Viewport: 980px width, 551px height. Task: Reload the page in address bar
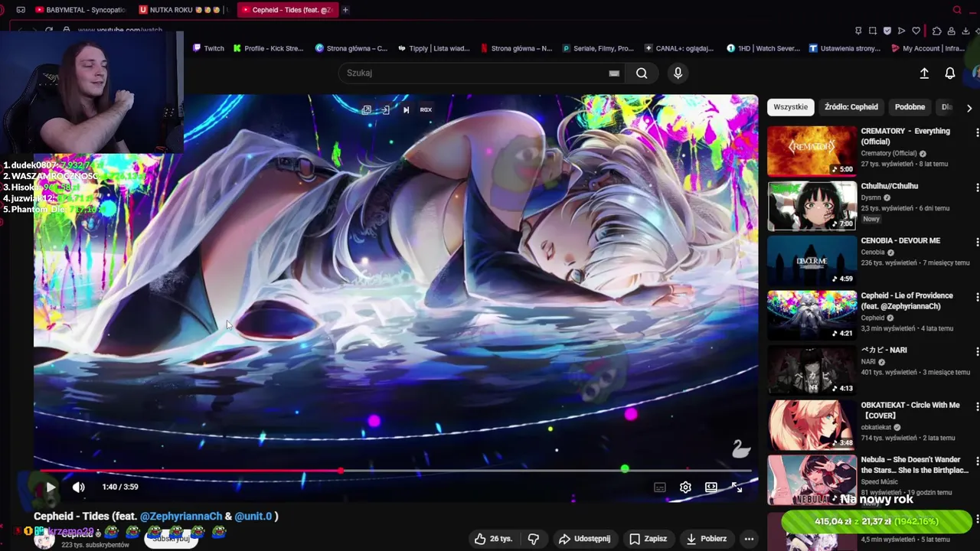tap(49, 30)
